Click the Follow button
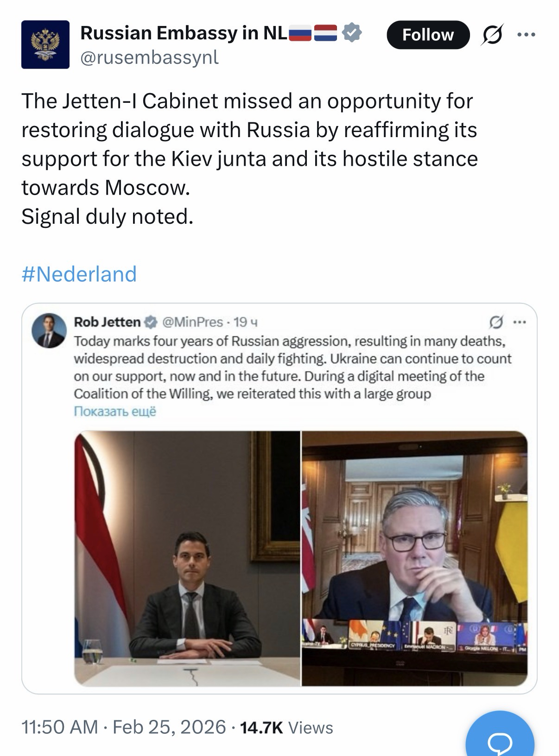Screen dimensions: 559x756 tap(427, 35)
